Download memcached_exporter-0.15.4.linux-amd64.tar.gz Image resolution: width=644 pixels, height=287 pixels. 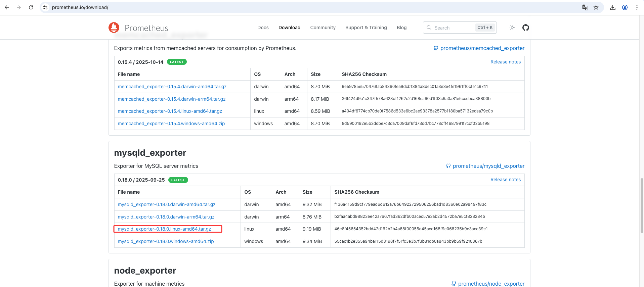point(170,111)
